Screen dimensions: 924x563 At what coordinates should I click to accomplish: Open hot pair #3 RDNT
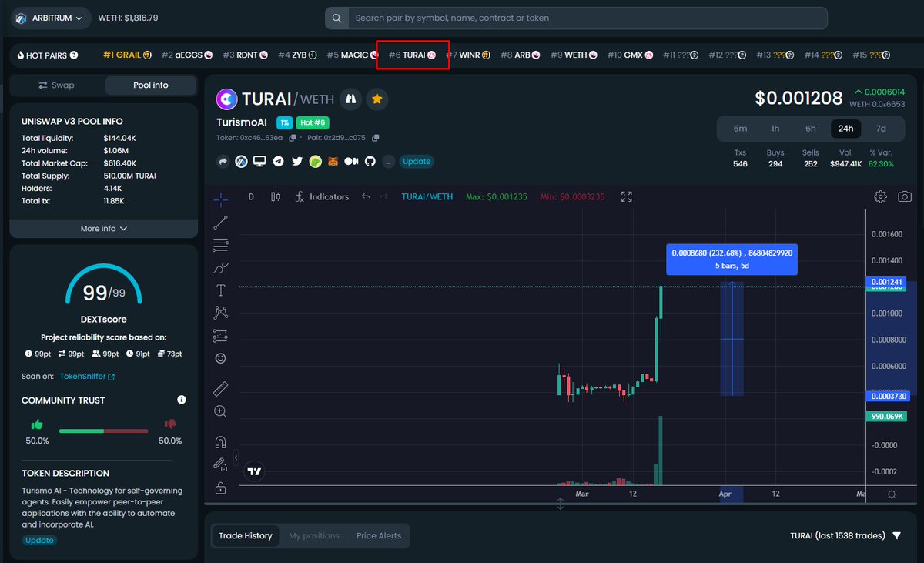point(245,55)
